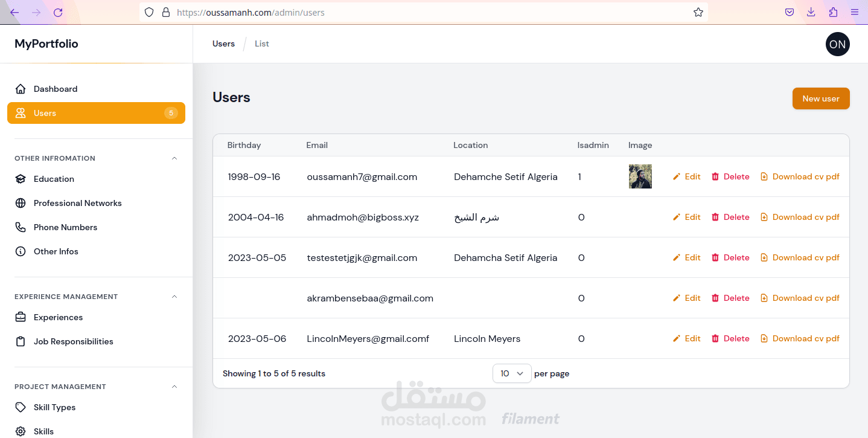Click the Dashboard home icon
This screenshot has height=438, width=868.
[21, 89]
